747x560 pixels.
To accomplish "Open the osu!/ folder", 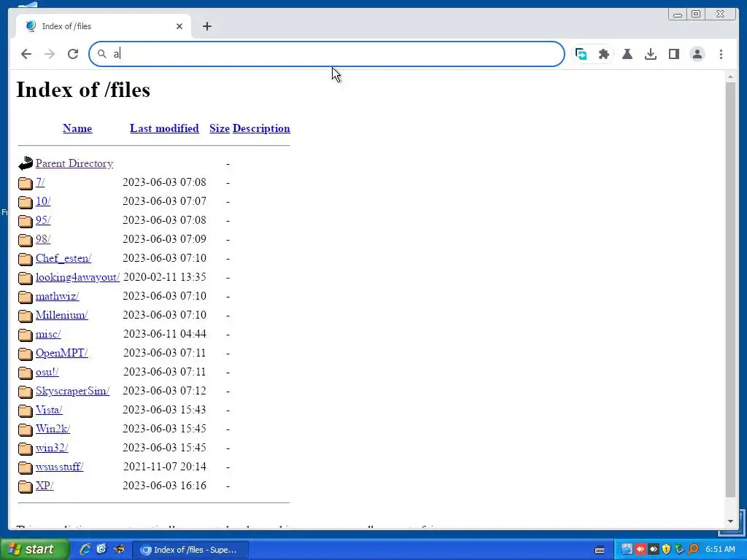I will tap(47, 372).
